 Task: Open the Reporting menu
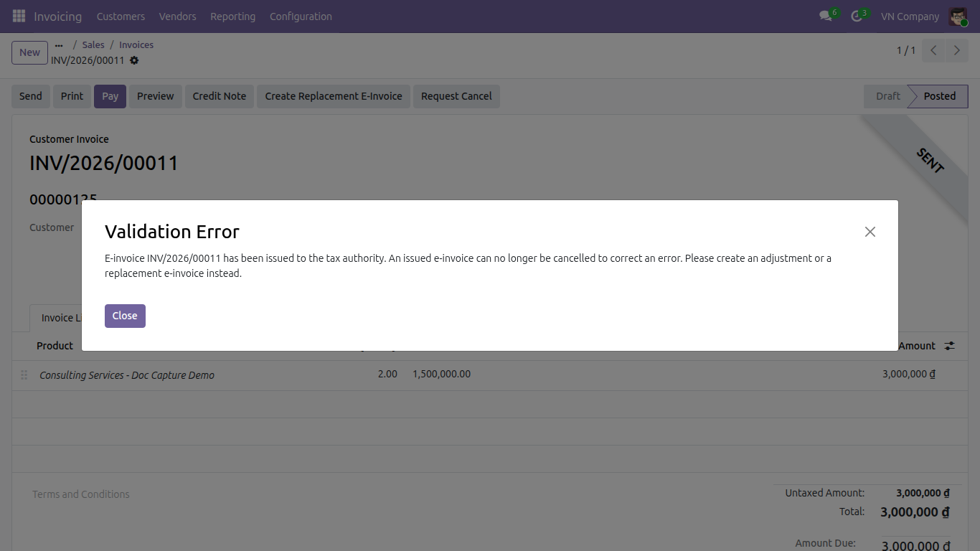coord(232,16)
